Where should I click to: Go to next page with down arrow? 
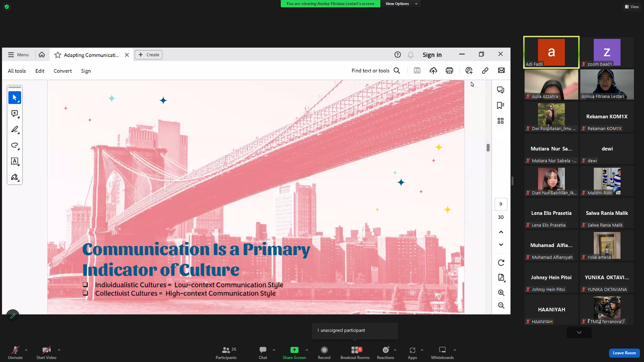501,245
